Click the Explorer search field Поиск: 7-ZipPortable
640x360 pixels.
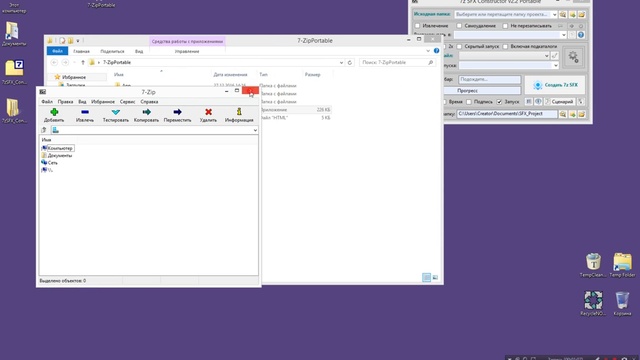(397, 62)
